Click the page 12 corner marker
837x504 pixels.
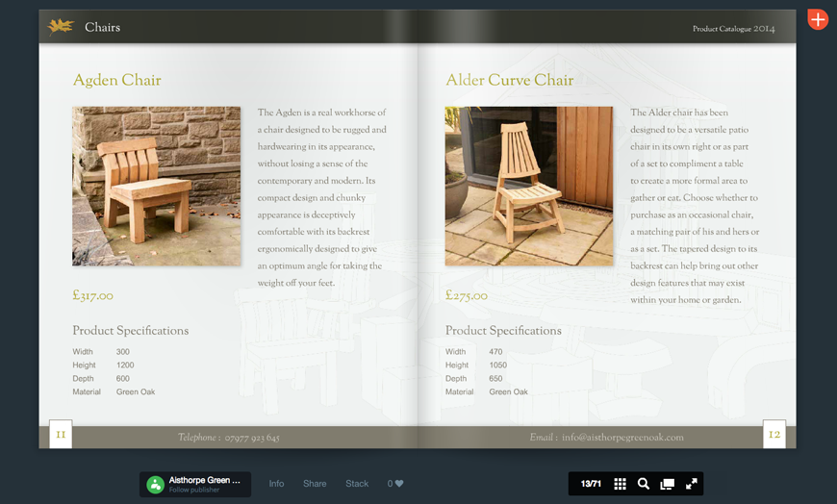774,435
